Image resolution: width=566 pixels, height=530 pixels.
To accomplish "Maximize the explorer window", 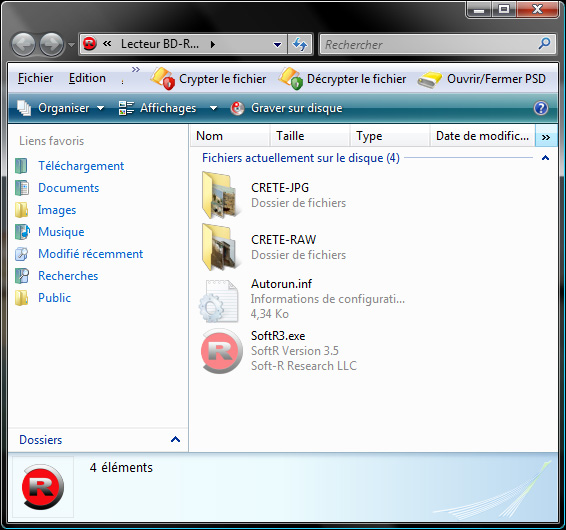I will (x=504, y=9).
